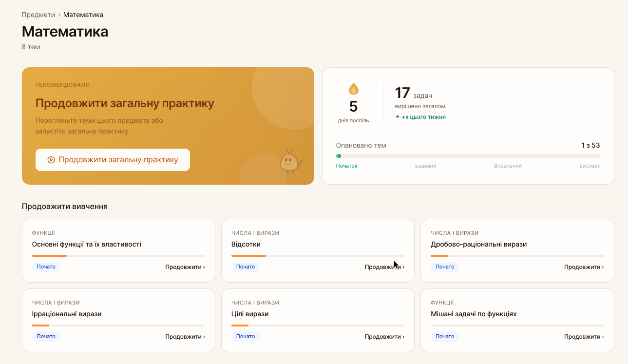Click the mascot character icon on banner
This screenshot has width=628, height=364.
point(290,162)
